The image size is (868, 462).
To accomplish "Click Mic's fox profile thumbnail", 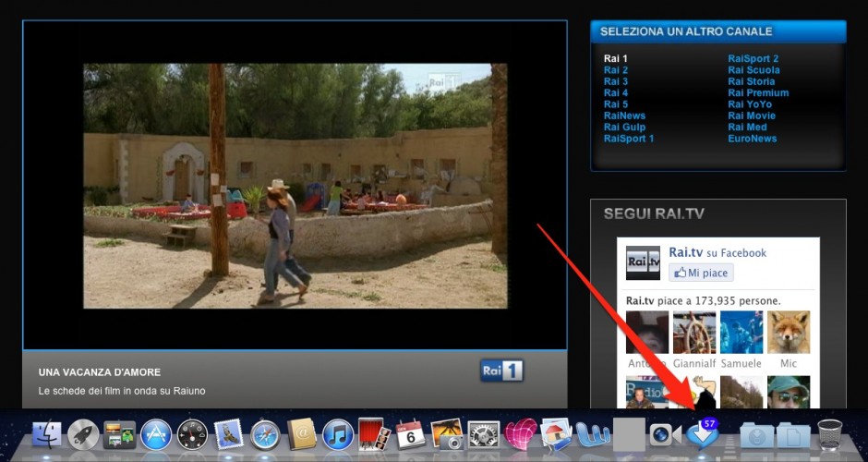I will coord(789,333).
